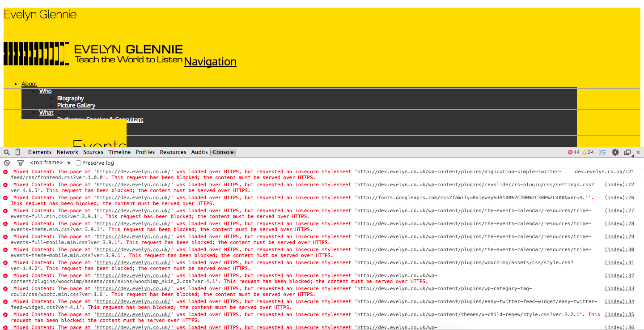Select the Profiles tab

click(x=145, y=152)
